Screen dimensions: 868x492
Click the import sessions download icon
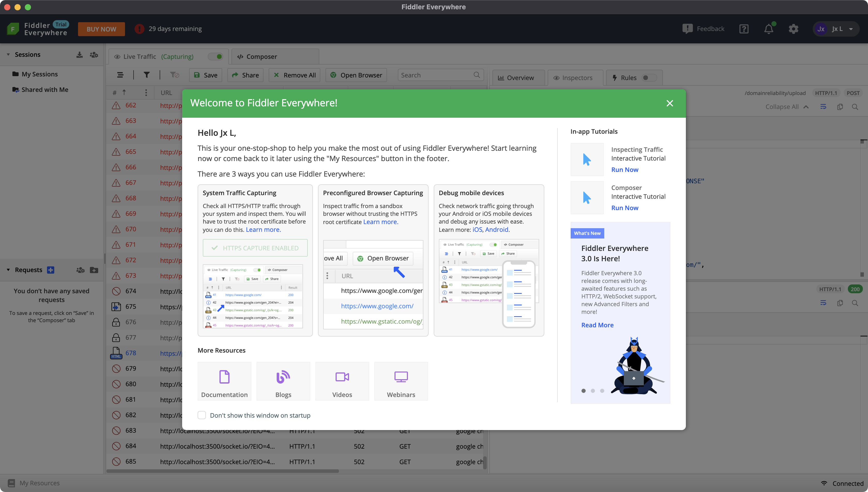point(80,55)
